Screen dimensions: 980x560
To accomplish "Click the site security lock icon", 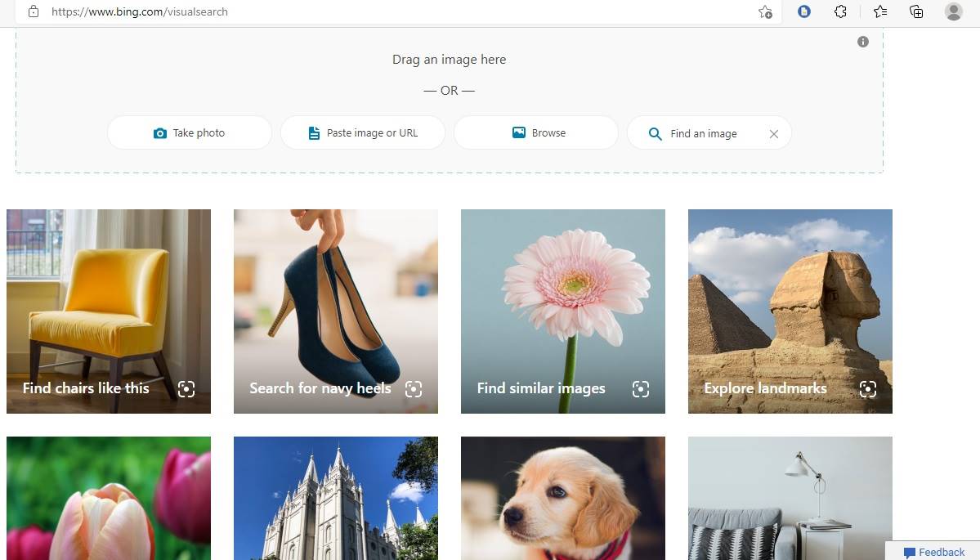I will [x=33, y=11].
